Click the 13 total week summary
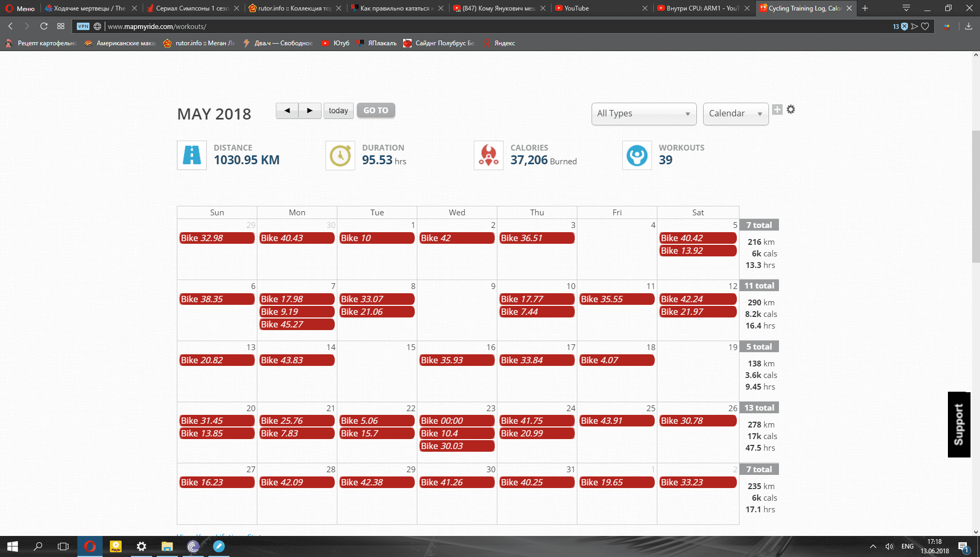This screenshot has height=557, width=980. click(x=759, y=407)
